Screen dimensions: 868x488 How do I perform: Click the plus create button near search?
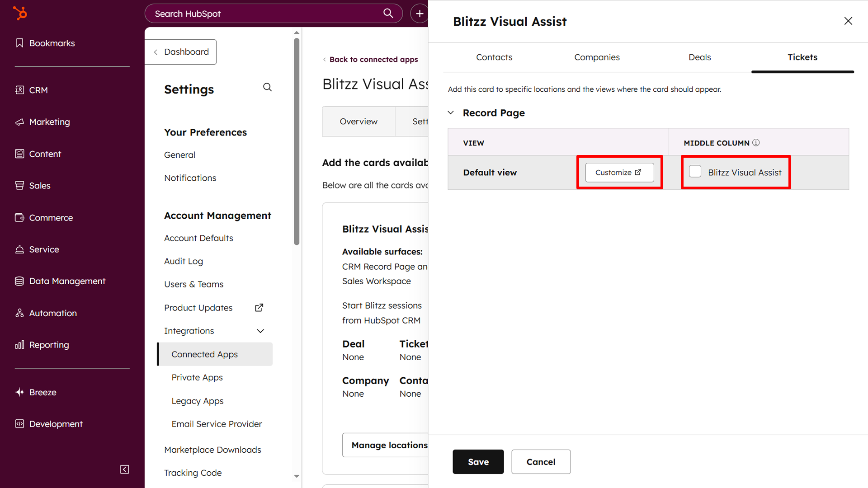[x=420, y=14]
